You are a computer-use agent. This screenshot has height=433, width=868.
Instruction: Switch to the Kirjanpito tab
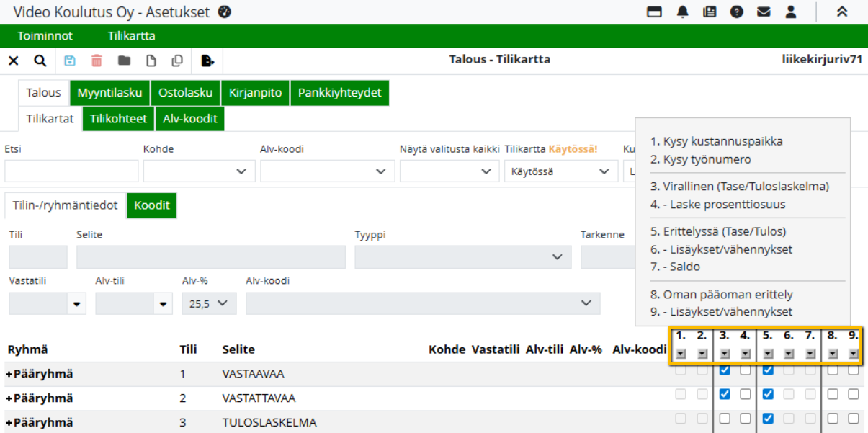tap(255, 93)
